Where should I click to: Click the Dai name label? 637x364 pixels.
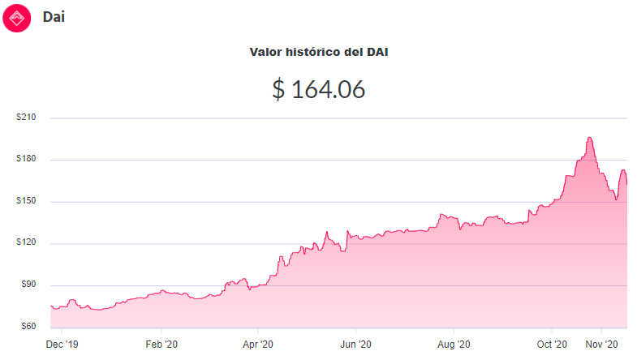click(54, 17)
